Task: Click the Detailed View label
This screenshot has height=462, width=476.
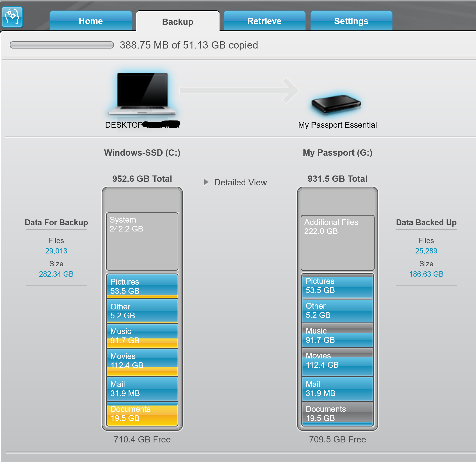Action: point(240,182)
